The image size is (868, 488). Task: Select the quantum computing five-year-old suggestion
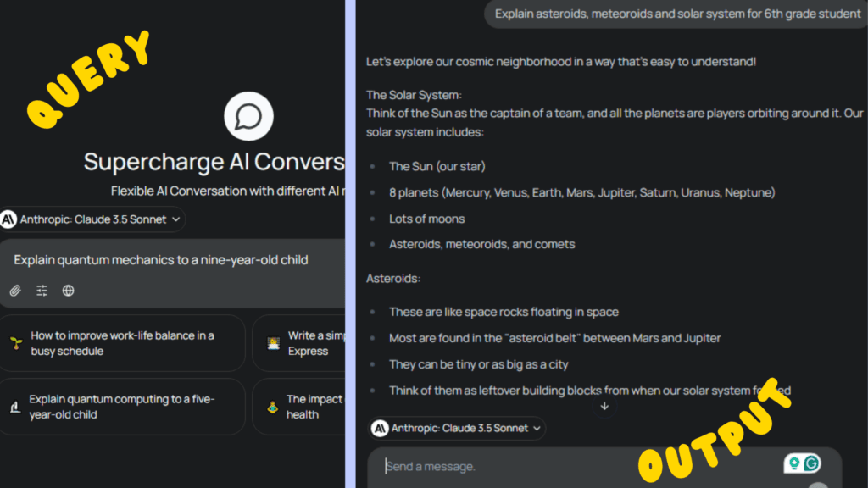[122, 407]
